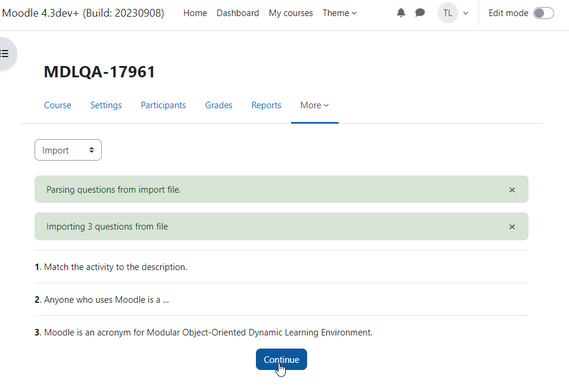Dismiss the 'Importing 3 questions from file' alert
Screen dimensions: 569x392
tap(512, 227)
